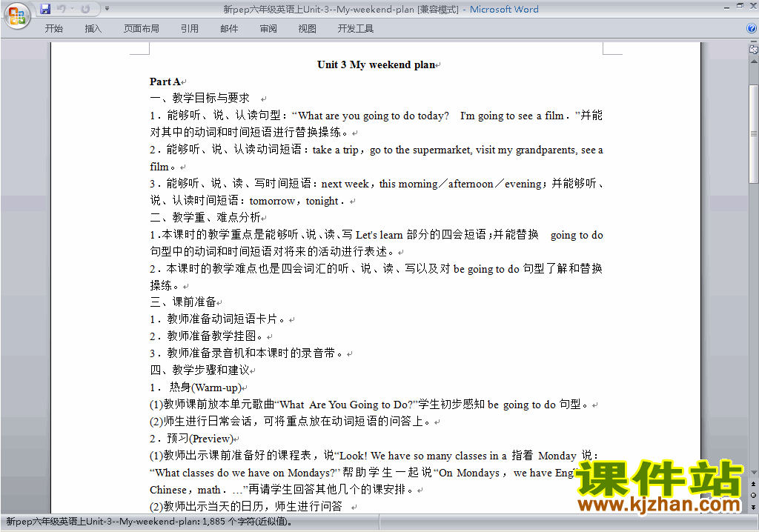This screenshot has width=759, height=532.
Task: Click the heading 二、教学重、难点分析
Action: tap(205, 217)
